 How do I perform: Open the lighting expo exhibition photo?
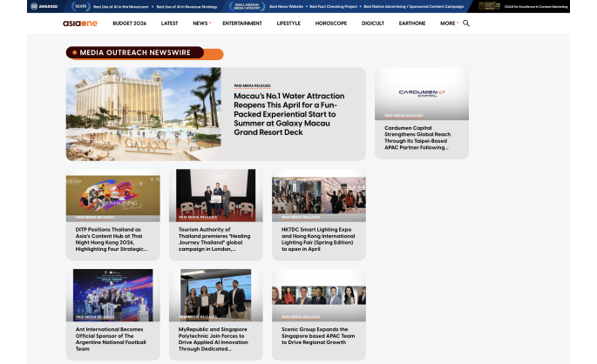coord(319,196)
